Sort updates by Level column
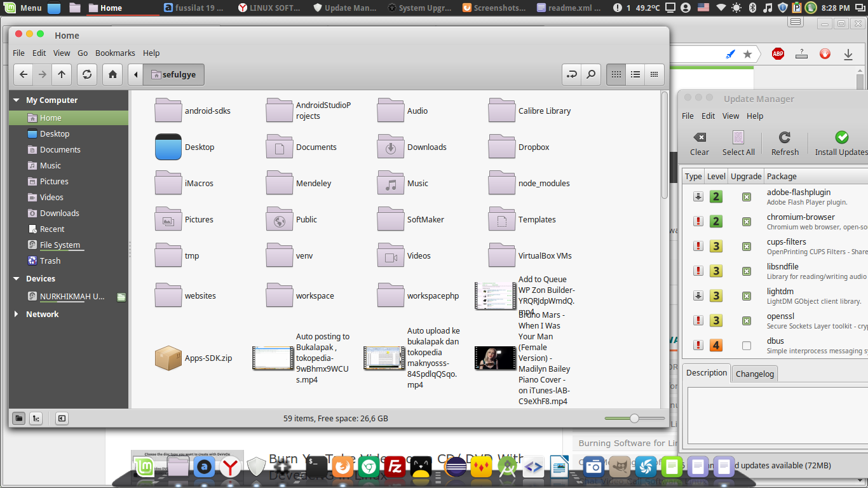This screenshot has height=488, width=868. [x=716, y=176]
